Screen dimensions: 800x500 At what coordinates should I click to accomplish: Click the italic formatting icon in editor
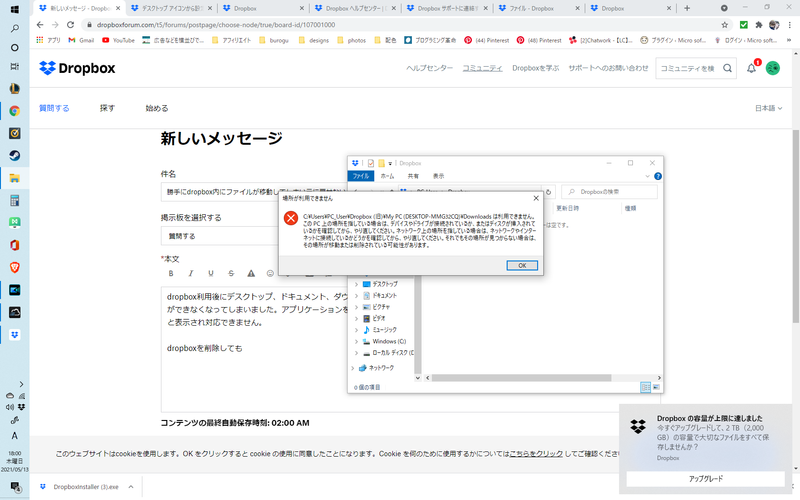pyautogui.click(x=190, y=273)
